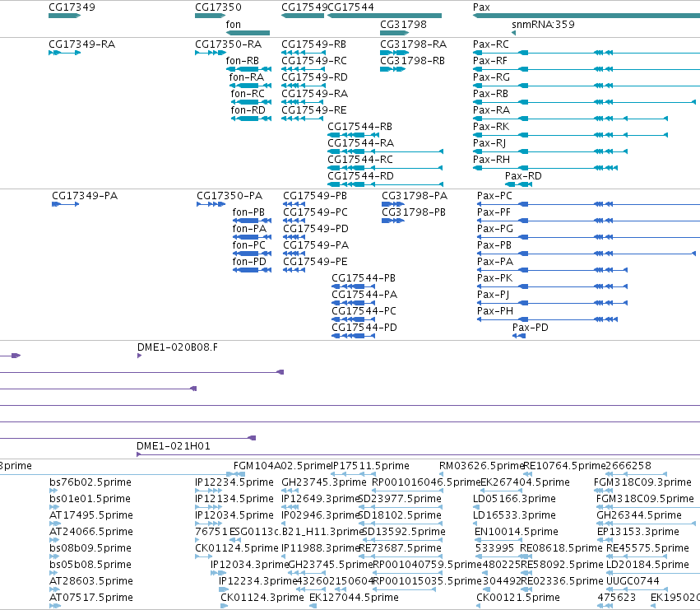Image resolution: width=700 pixels, height=610 pixels.
Task: Click protein CG31798-PA label
Action: pos(415,196)
